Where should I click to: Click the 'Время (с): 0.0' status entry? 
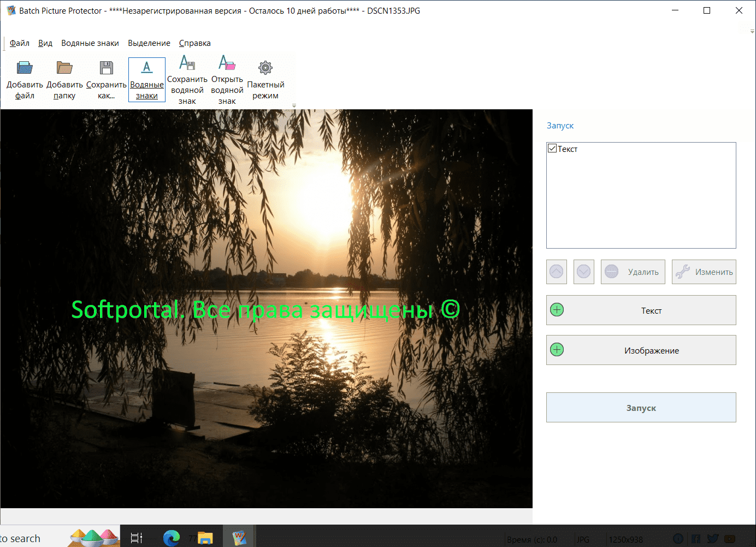pos(532,540)
